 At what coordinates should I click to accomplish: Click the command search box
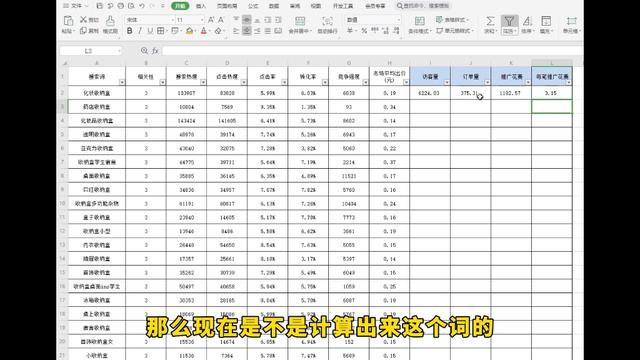point(423,6)
